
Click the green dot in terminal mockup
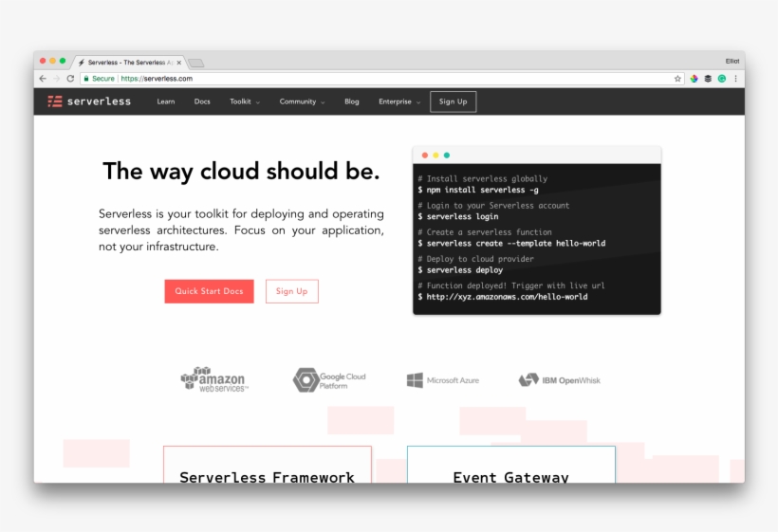(447, 156)
